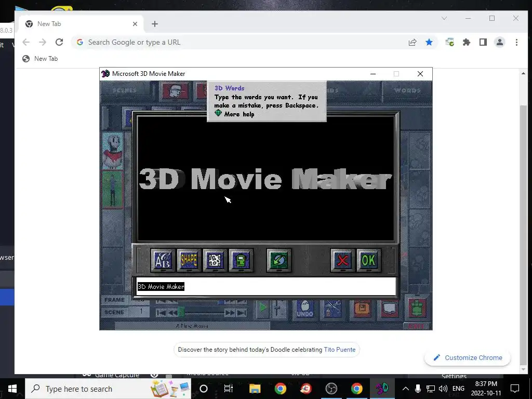532x399 pixels.
Task: Close the New Tab tab
Action: pyautogui.click(x=135, y=24)
